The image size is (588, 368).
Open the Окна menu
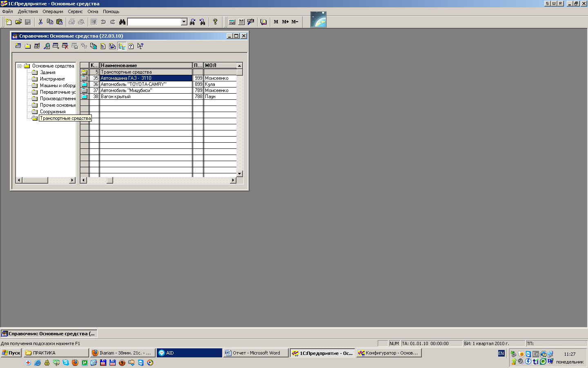click(x=93, y=11)
